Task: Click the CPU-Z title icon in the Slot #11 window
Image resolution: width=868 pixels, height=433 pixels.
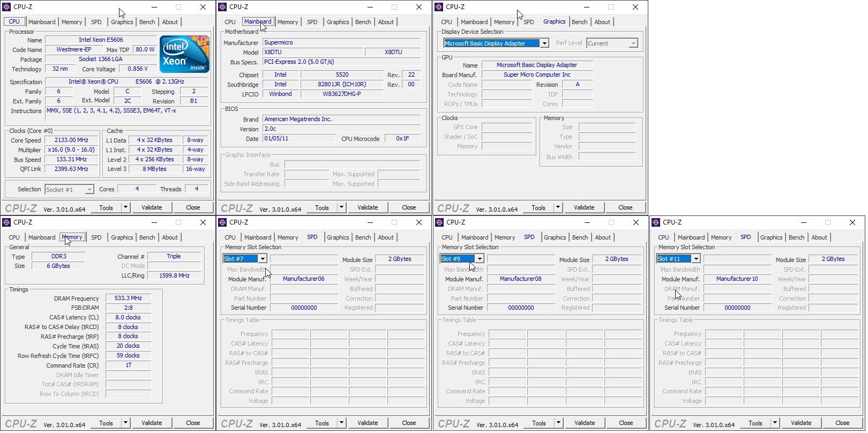Action: coord(656,222)
